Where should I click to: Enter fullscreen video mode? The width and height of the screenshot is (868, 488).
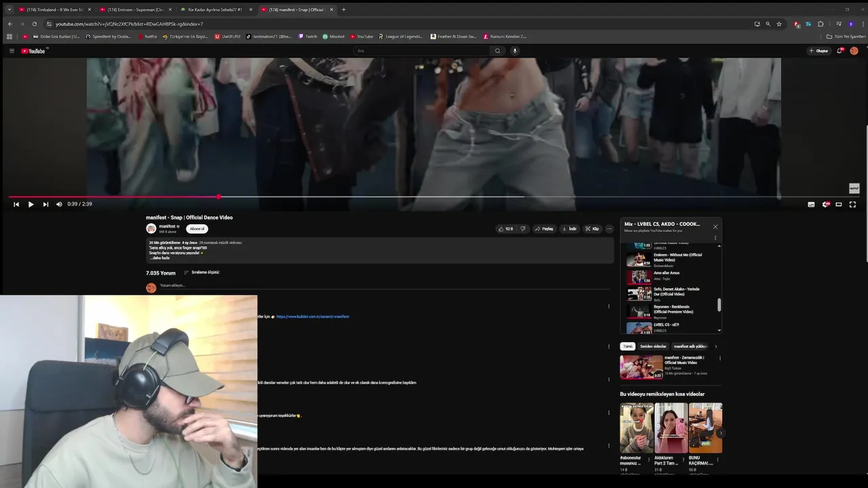pyautogui.click(x=852, y=204)
